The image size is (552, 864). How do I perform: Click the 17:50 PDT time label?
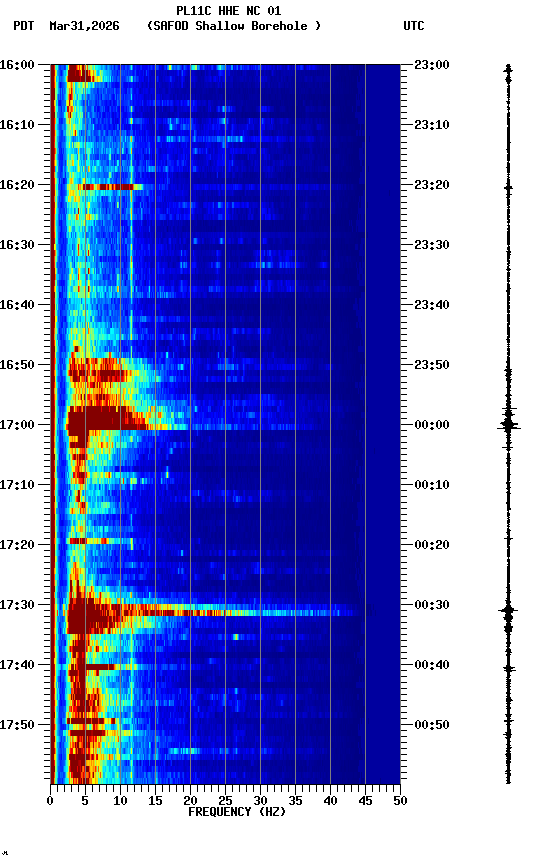tap(17, 725)
